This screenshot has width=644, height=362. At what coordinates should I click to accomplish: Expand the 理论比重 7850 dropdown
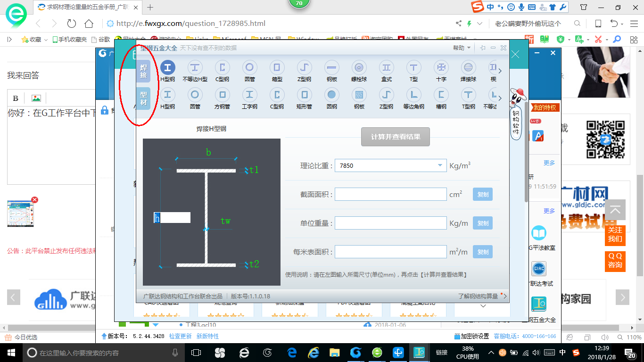[x=439, y=165]
